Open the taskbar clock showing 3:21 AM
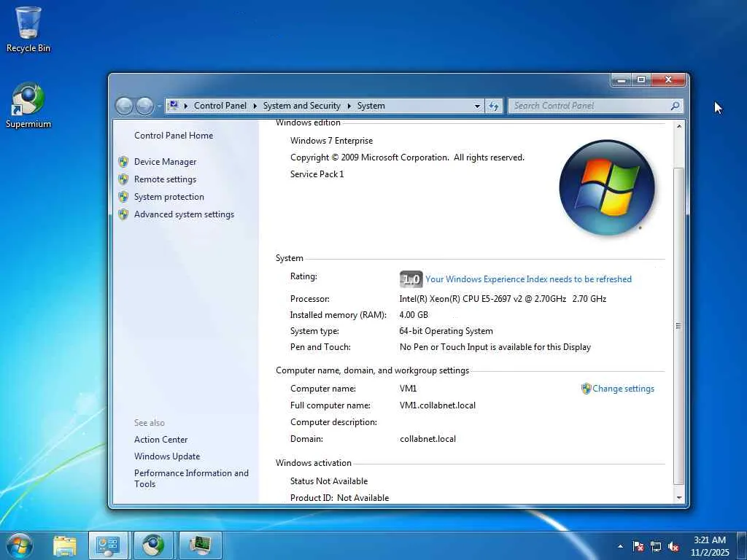Viewport: 747px width, 560px height. click(x=710, y=545)
